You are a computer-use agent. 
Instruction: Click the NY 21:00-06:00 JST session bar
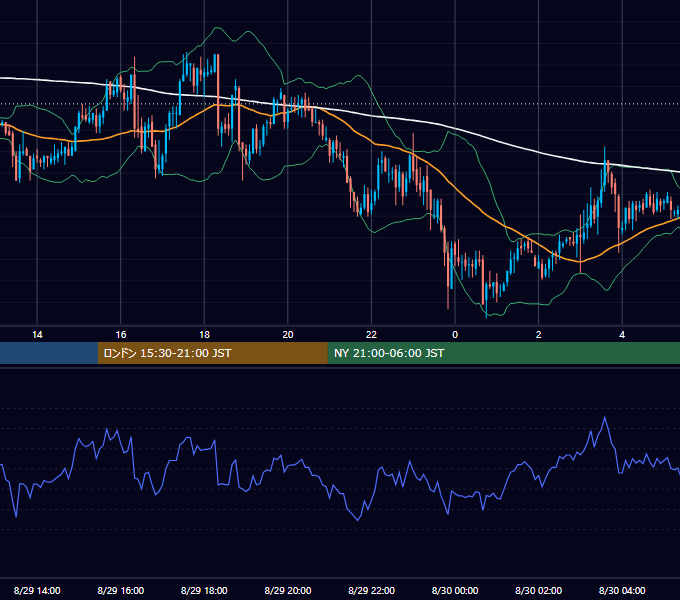503,353
